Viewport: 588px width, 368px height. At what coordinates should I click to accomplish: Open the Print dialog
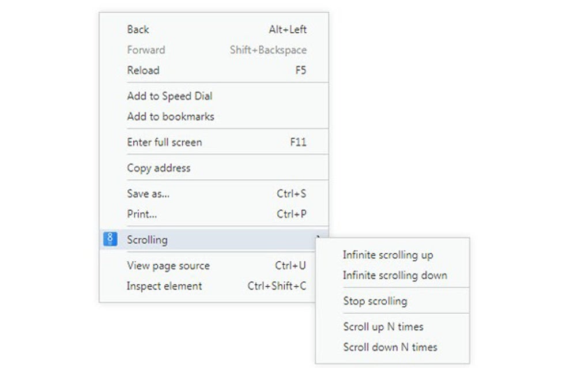click(142, 214)
